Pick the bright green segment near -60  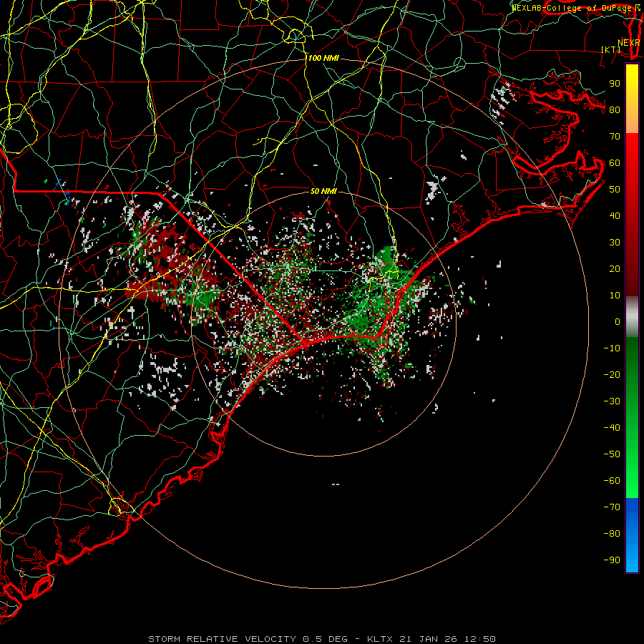tap(632, 484)
